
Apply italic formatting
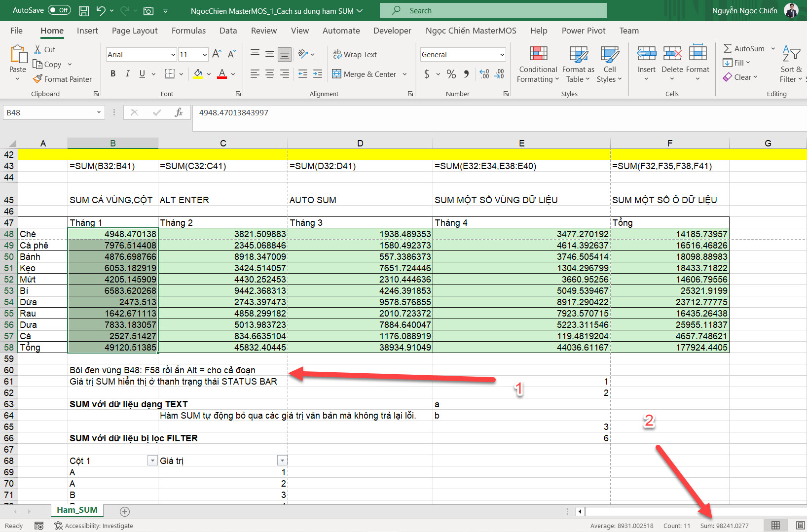[x=127, y=73]
